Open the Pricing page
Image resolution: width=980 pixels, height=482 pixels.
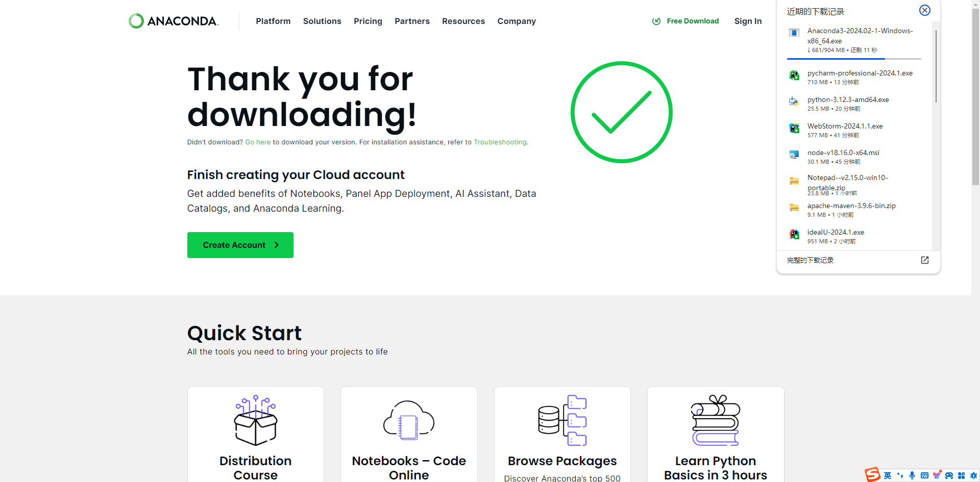tap(368, 21)
